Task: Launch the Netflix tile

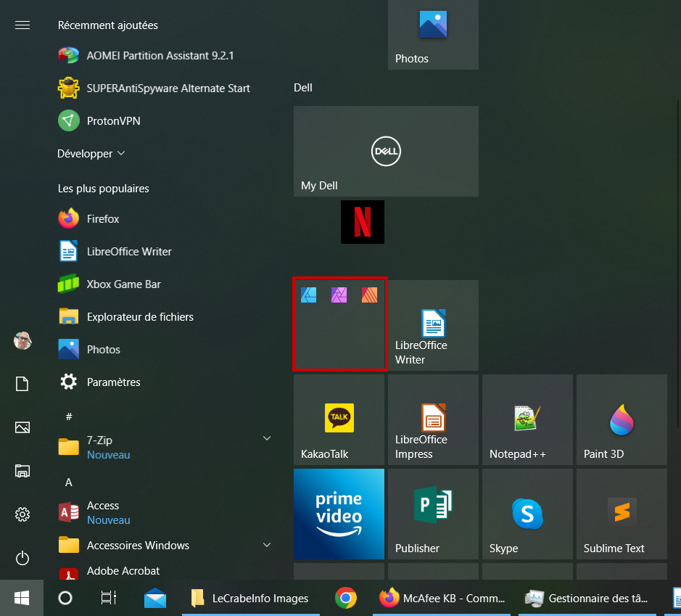Action: coord(362,222)
